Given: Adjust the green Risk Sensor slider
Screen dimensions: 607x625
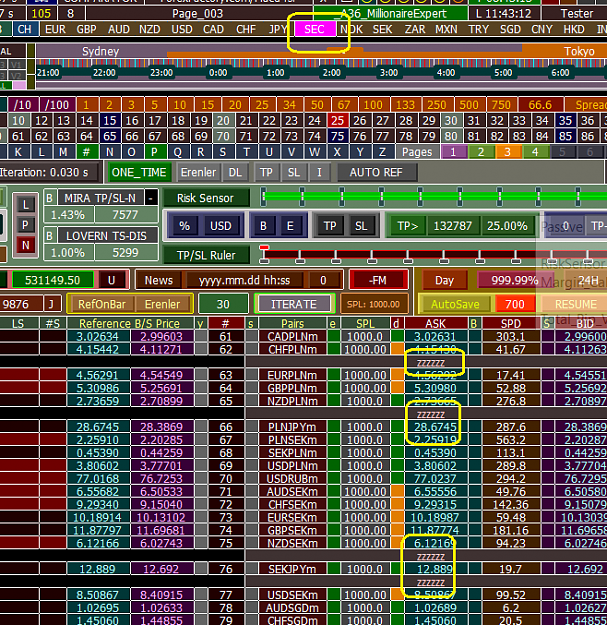Looking at the screenshot, I should coord(434,197).
